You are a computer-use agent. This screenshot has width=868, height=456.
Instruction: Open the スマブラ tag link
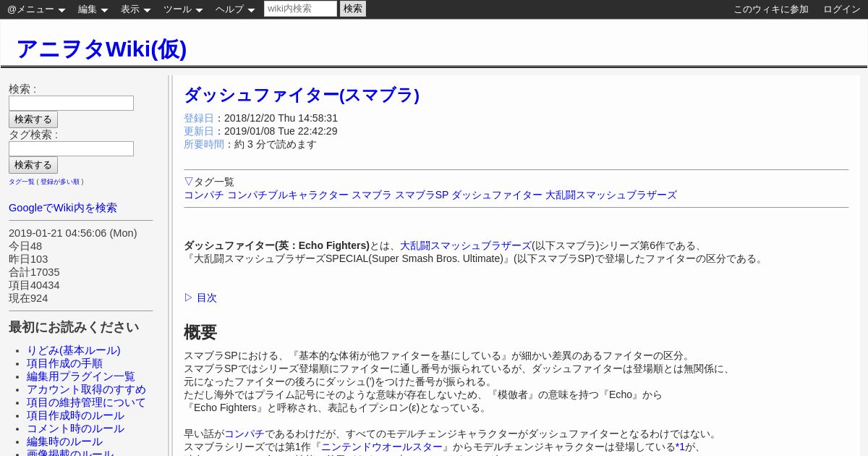pyautogui.click(x=372, y=195)
